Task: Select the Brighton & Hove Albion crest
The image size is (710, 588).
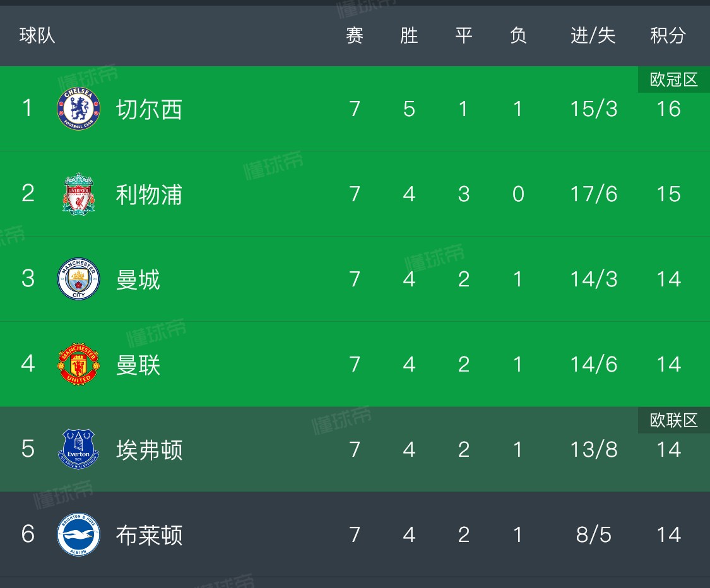Action: click(78, 534)
